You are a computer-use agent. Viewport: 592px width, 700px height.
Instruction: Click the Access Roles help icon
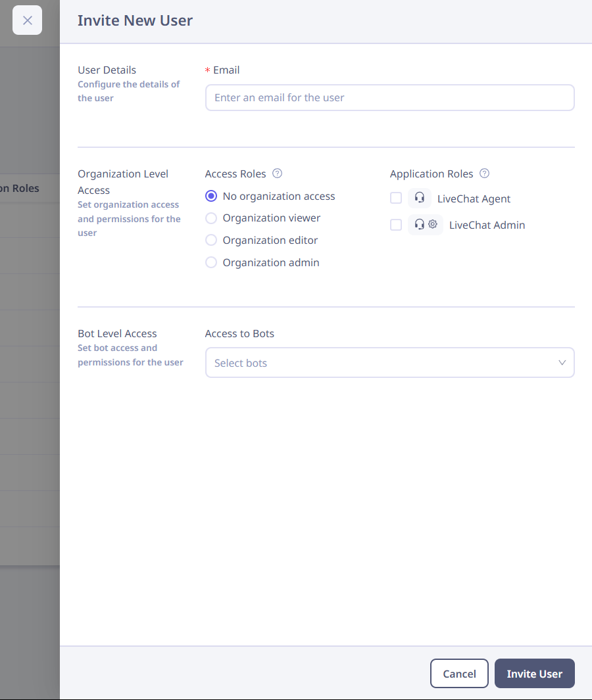pyautogui.click(x=277, y=174)
